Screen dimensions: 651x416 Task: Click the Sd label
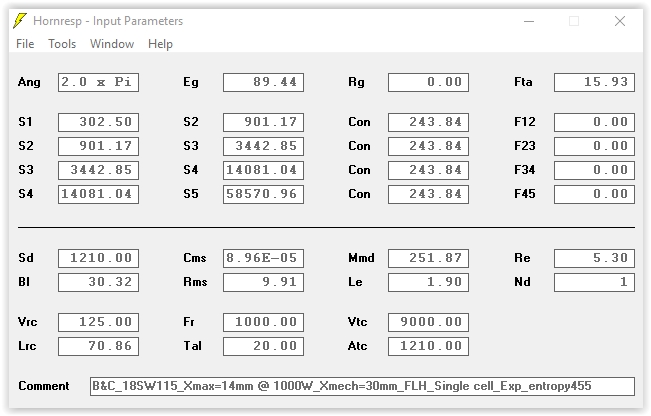pos(25,258)
